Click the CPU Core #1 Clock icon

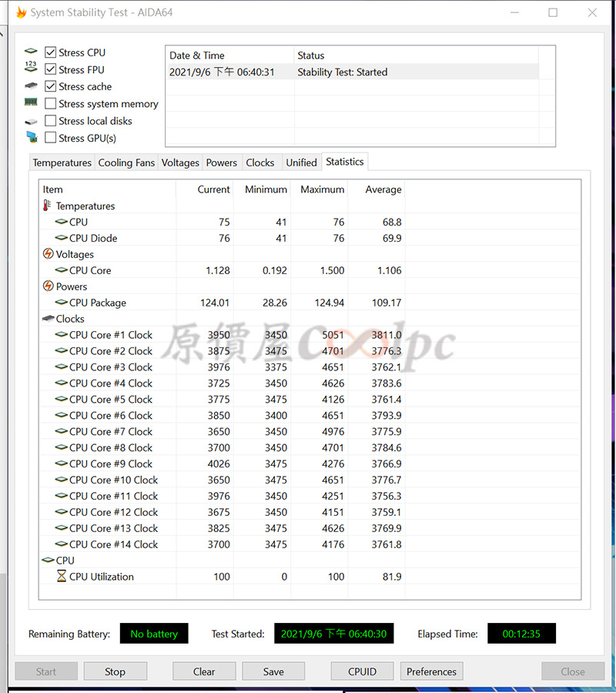coord(61,335)
